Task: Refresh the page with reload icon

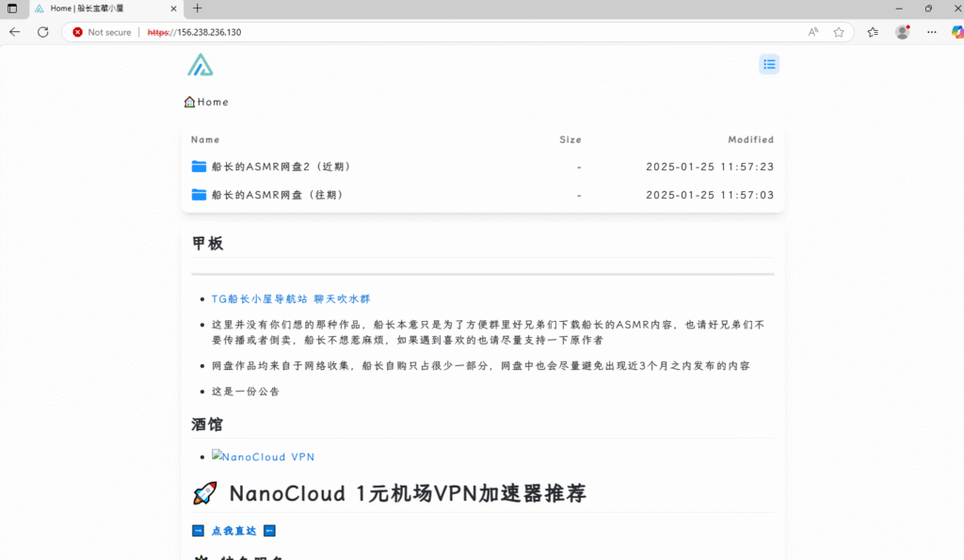Action: 42,32
